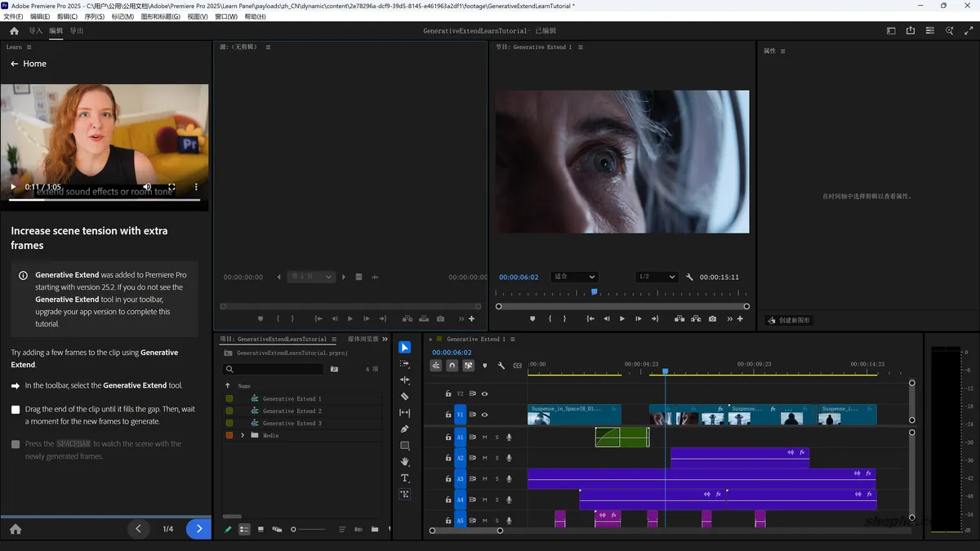Open the playback resolution 1/2 dropdown

click(x=656, y=277)
